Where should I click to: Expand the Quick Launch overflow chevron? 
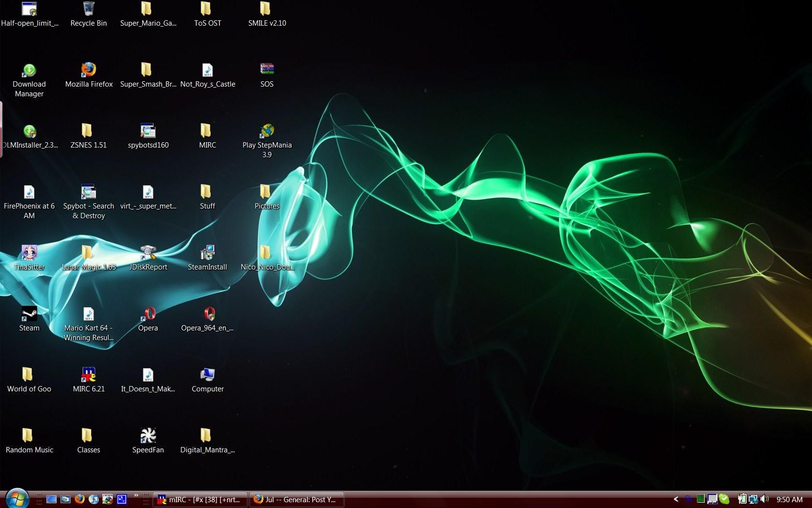coord(136,495)
